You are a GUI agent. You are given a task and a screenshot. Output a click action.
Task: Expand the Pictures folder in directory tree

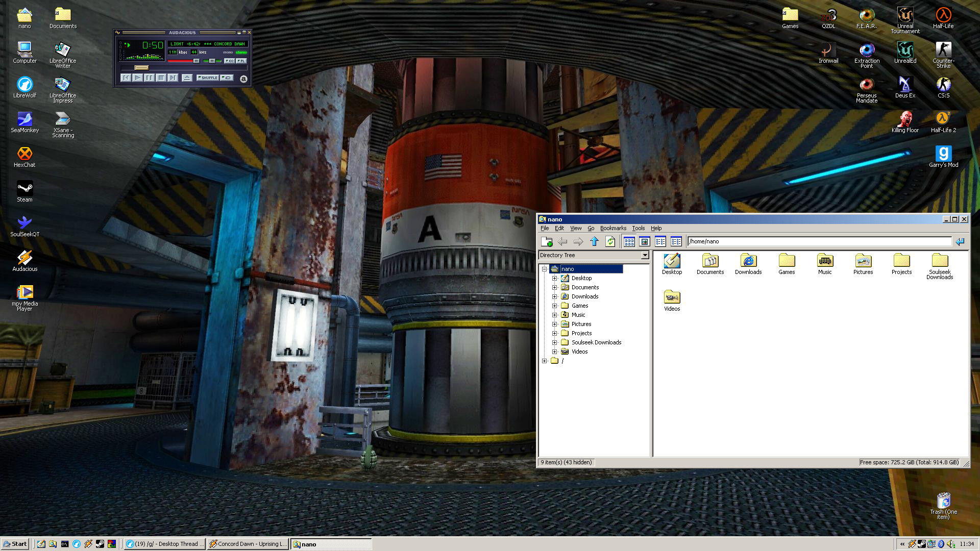click(555, 324)
